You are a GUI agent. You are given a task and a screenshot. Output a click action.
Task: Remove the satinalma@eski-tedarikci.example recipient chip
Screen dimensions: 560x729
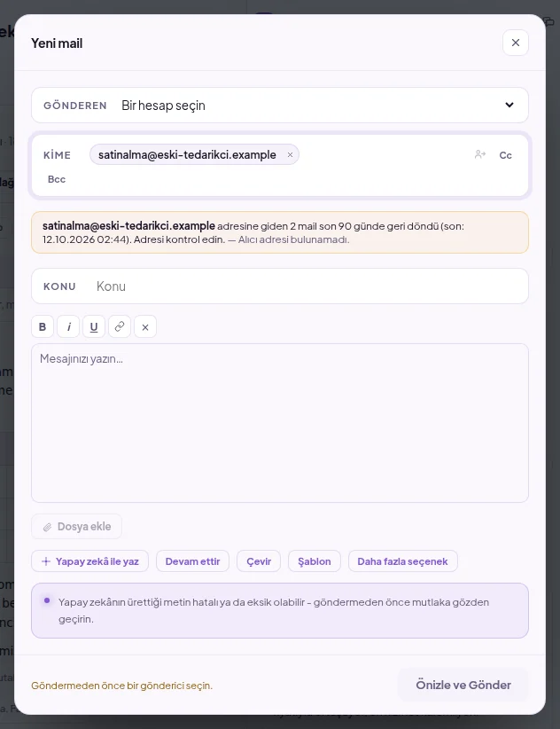(290, 155)
